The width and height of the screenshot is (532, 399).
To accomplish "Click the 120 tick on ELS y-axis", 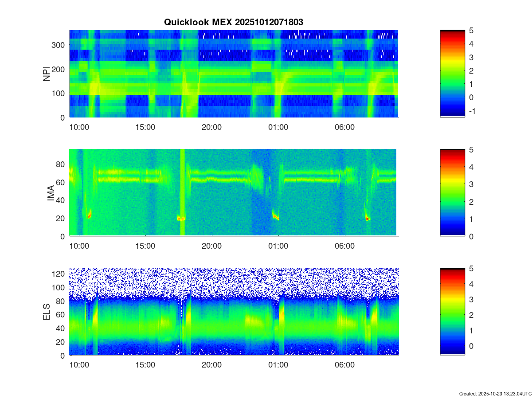I will [x=59, y=274].
